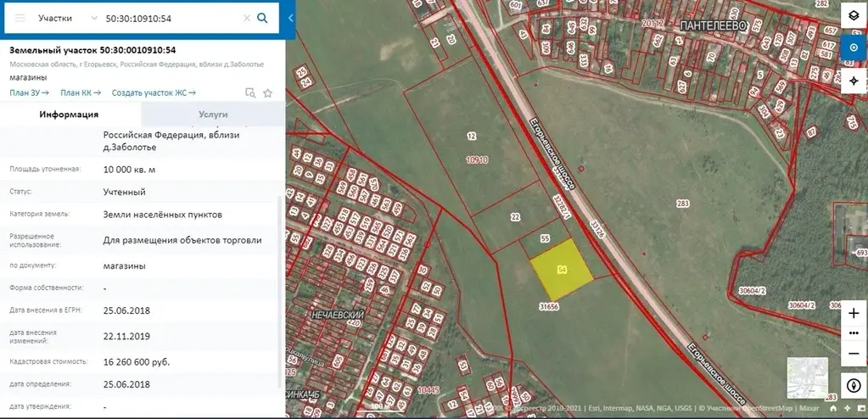
Task: Switch basemap via the thumbnail preview
Action: 807,377
